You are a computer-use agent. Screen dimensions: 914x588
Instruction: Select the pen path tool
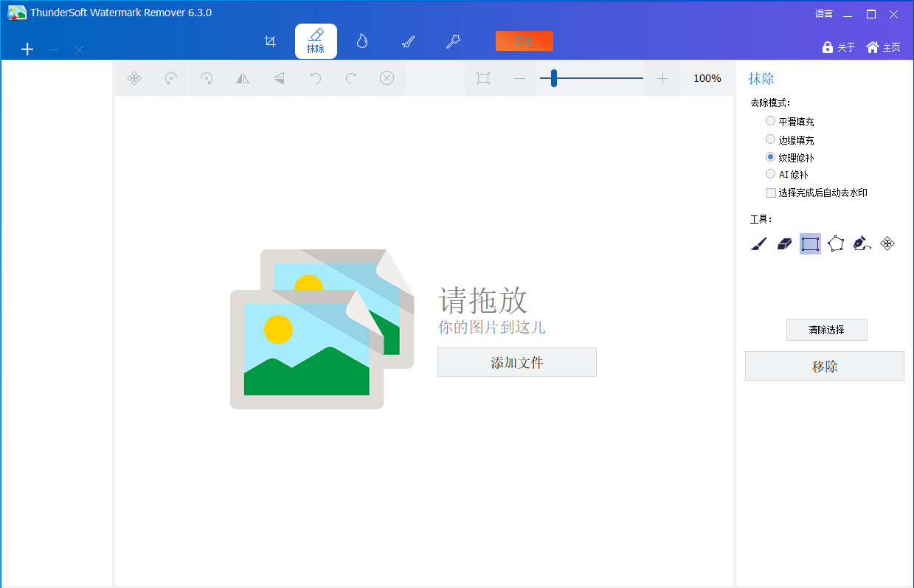pos(862,243)
